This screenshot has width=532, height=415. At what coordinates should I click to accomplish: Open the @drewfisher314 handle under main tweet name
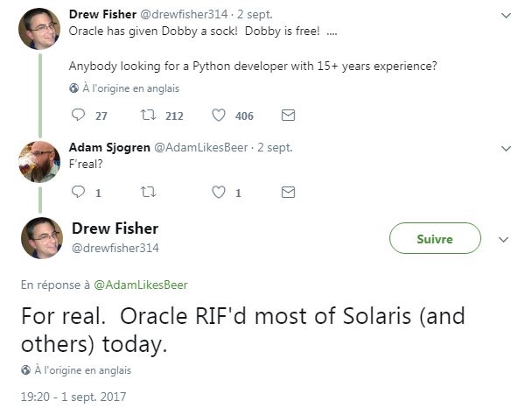pyautogui.click(x=121, y=248)
